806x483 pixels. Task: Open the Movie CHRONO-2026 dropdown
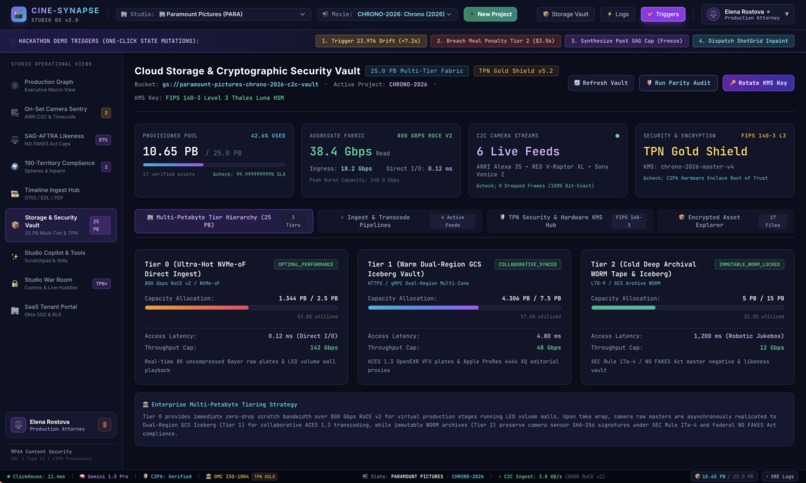pyautogui.click(x=388, y=14)
